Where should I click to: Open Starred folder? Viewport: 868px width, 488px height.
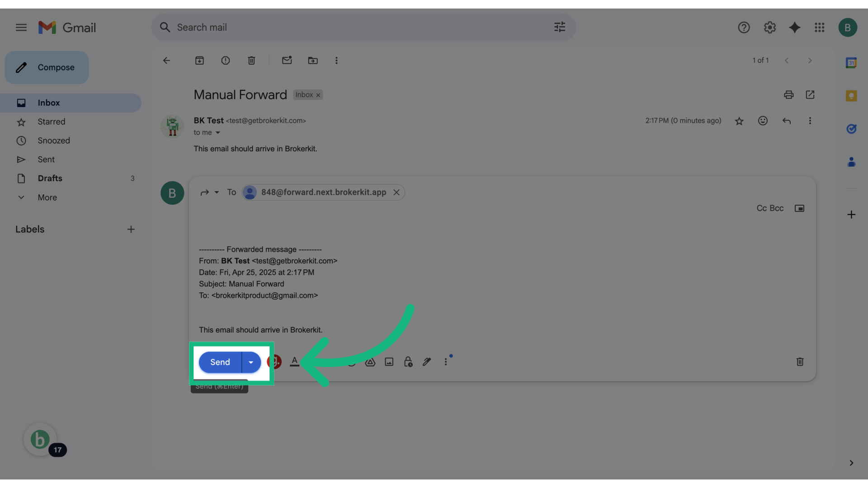(x=71, y=122)
